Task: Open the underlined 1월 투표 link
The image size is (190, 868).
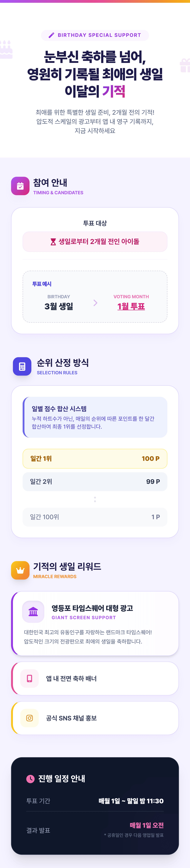Action: 131,306
